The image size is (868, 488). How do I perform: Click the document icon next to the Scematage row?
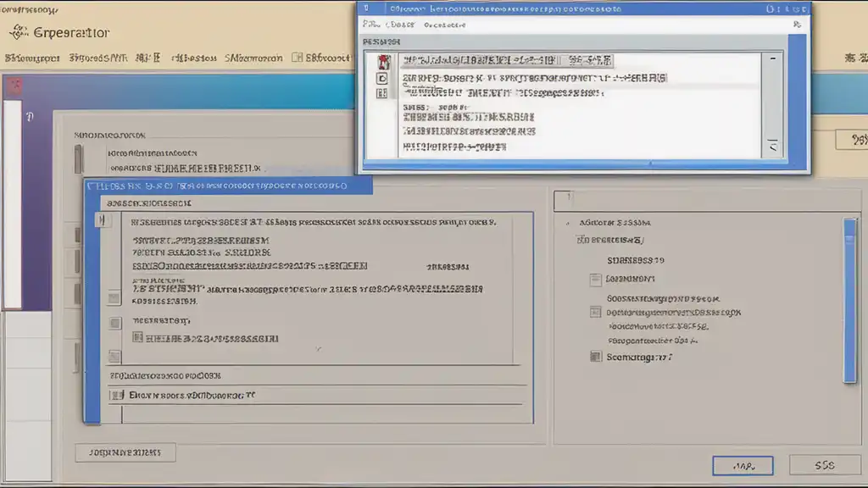tap(596, 357)
